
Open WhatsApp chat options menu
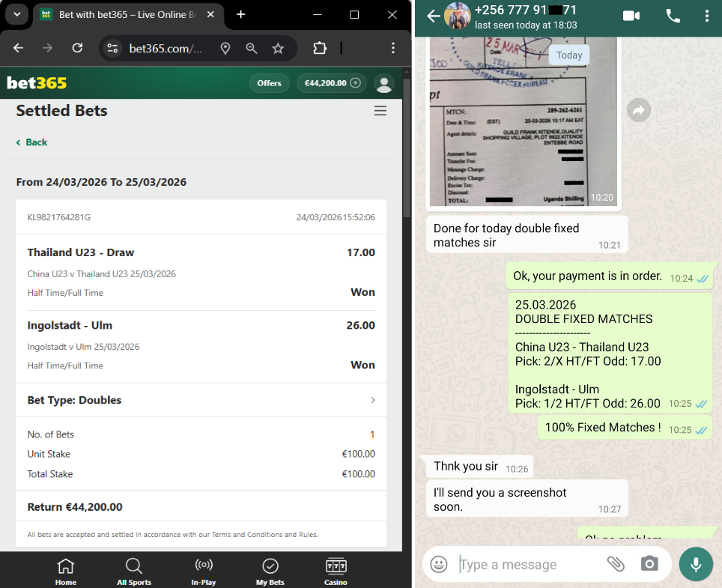(x=706, y=16)
